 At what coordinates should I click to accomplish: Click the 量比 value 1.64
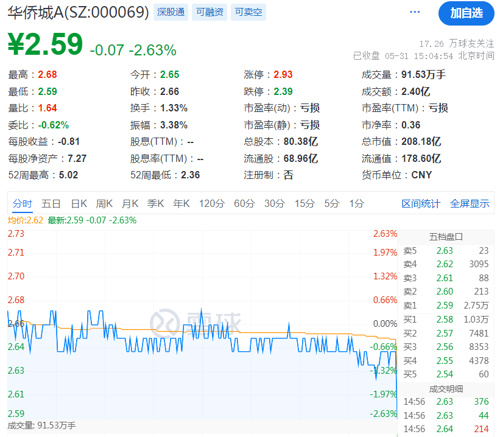(47, 108)
